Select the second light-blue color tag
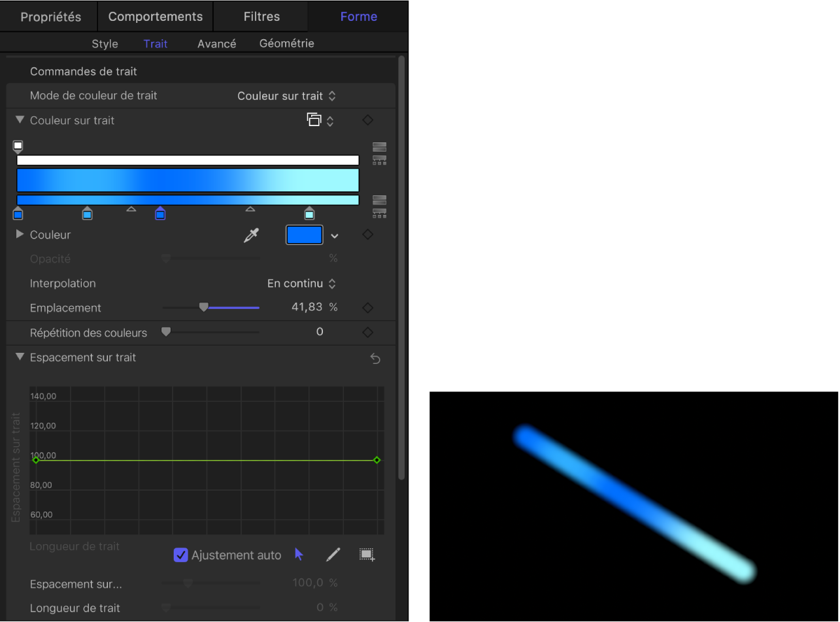 (88, 213)
